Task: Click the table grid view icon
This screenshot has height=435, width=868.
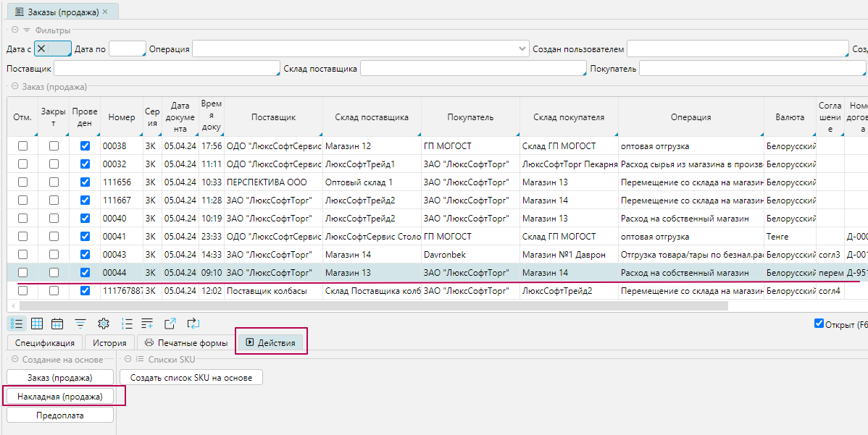Action: pos(37,324)
